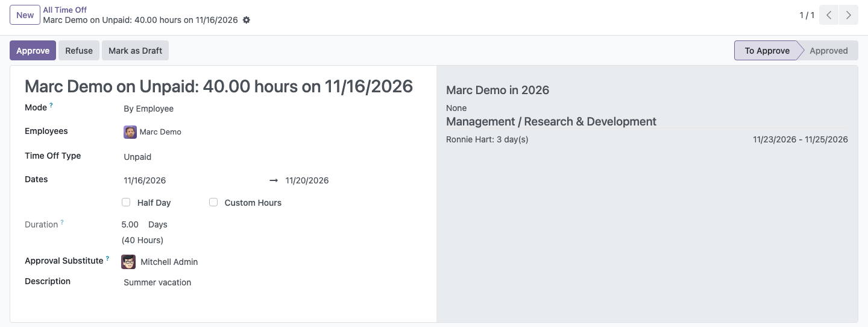Create a New time off record

(x=25, y=15)
